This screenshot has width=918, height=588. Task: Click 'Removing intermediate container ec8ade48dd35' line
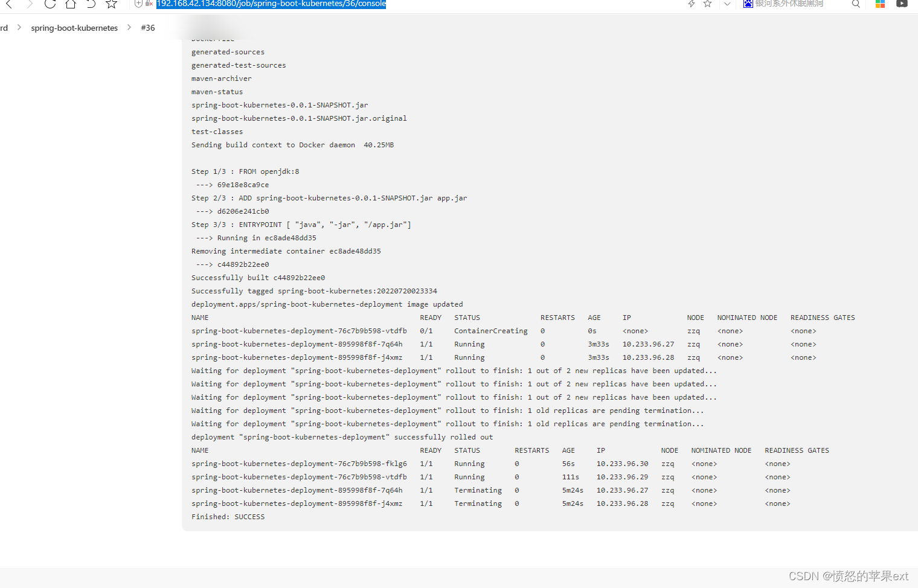click(286, 251)
